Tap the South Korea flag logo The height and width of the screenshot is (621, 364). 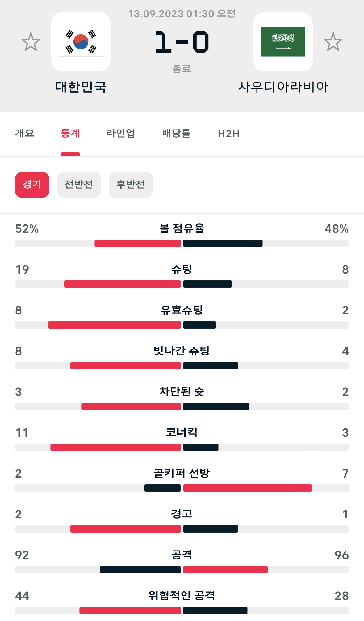click(81, 42)
